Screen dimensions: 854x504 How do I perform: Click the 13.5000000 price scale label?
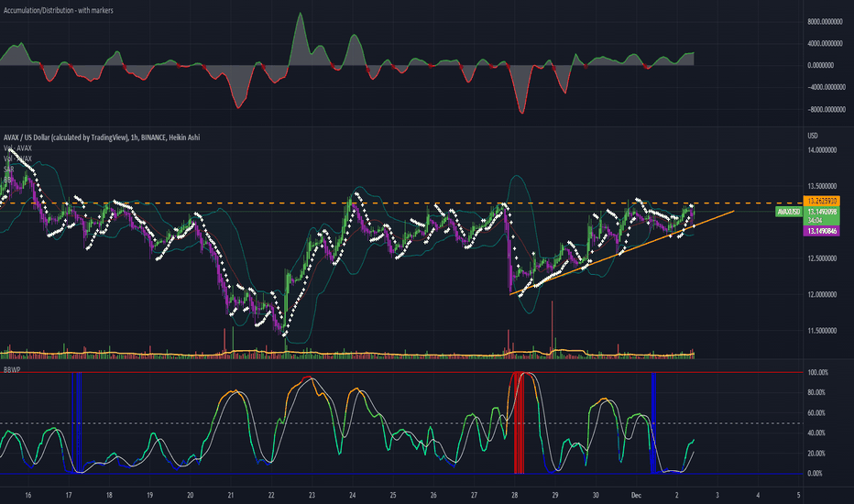click(x=823, y=186)
